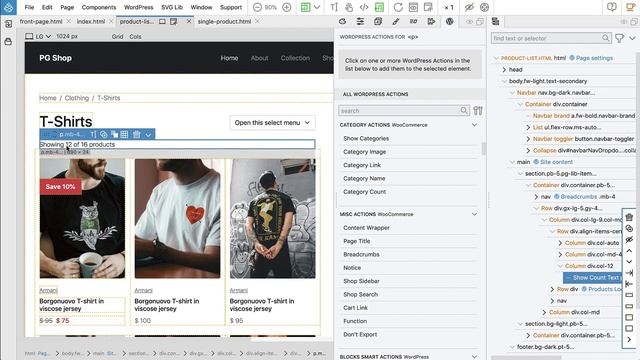The height and width of the screenshot is (360, 640).
Task: Toggle the eye-slash icon in tree toolbar
Action: [x=629, y=239]
